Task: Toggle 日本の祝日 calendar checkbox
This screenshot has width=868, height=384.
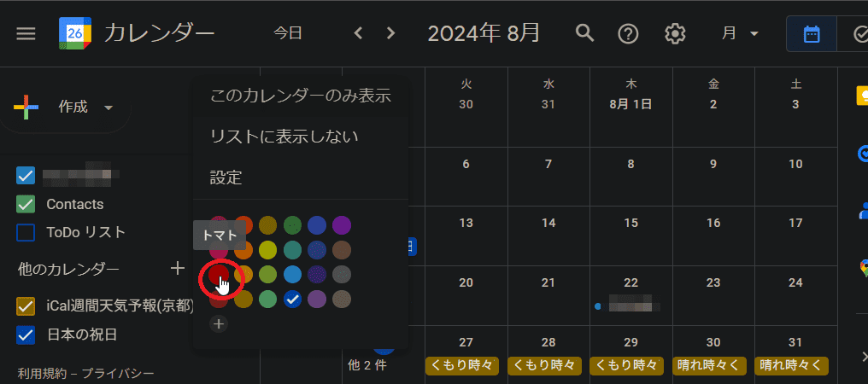Action: tap(26, 335)
